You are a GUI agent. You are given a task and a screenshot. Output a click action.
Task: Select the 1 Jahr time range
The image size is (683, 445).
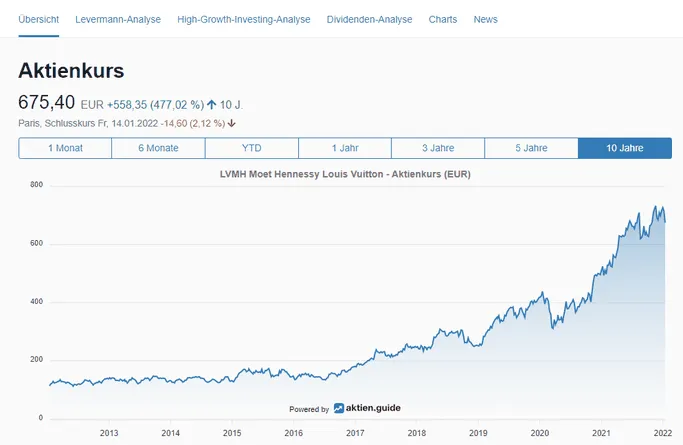coord(345,148)
